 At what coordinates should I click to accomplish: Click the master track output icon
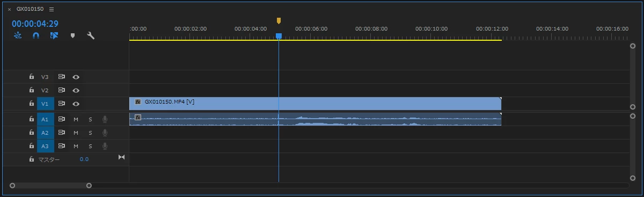click(121, 157)
